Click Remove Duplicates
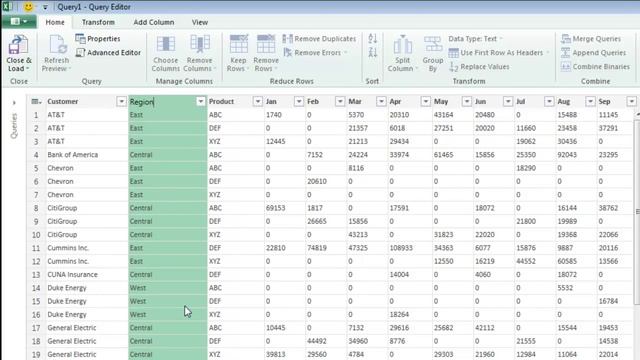The width and height of the screenshot is (640, 360). (320, 39)
